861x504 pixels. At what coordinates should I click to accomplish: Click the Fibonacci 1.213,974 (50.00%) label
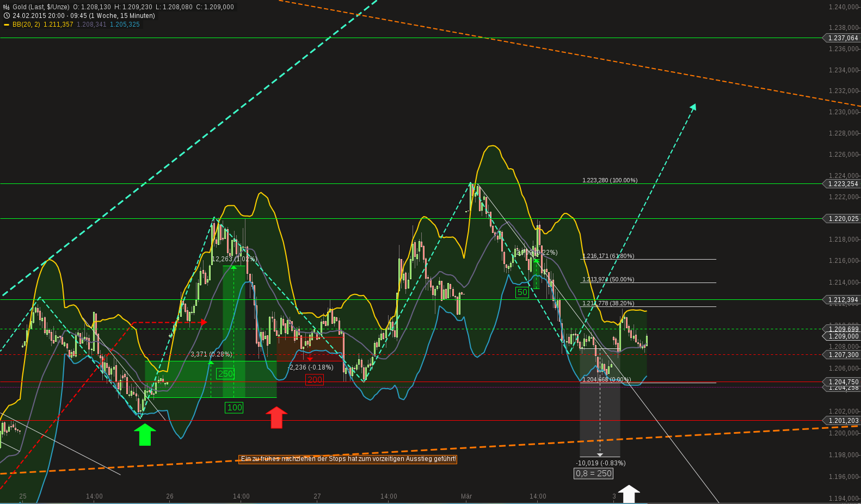coord(608,279)
